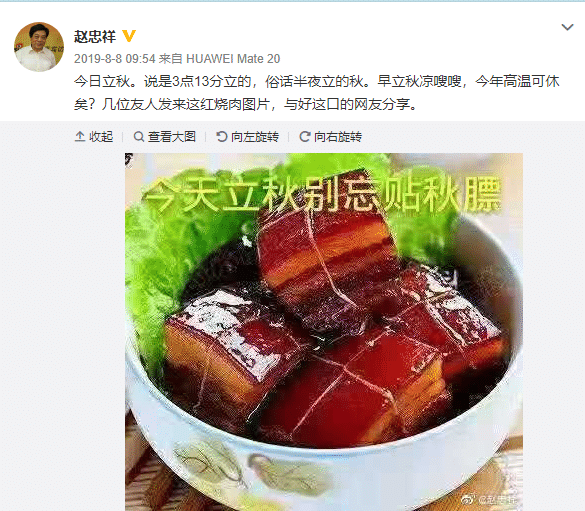Click the rotate-left counterclockwise arrow icon
The width and height of the screenshot is (585, 511).
coord(222,137)
